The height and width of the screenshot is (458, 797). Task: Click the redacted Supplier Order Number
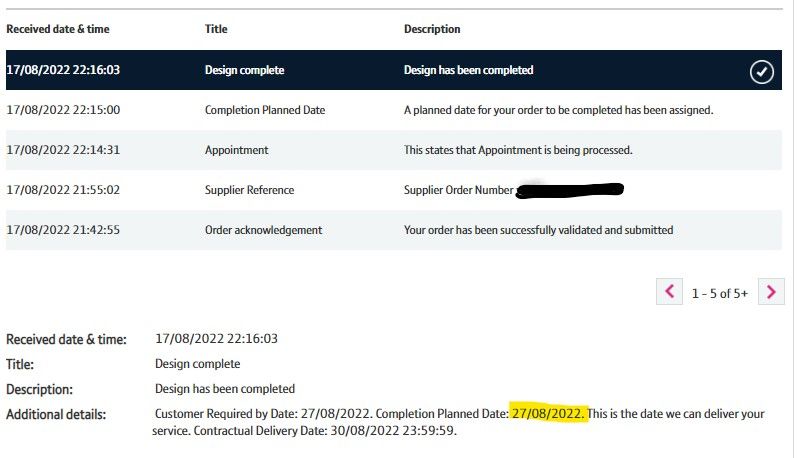[570, 188]
